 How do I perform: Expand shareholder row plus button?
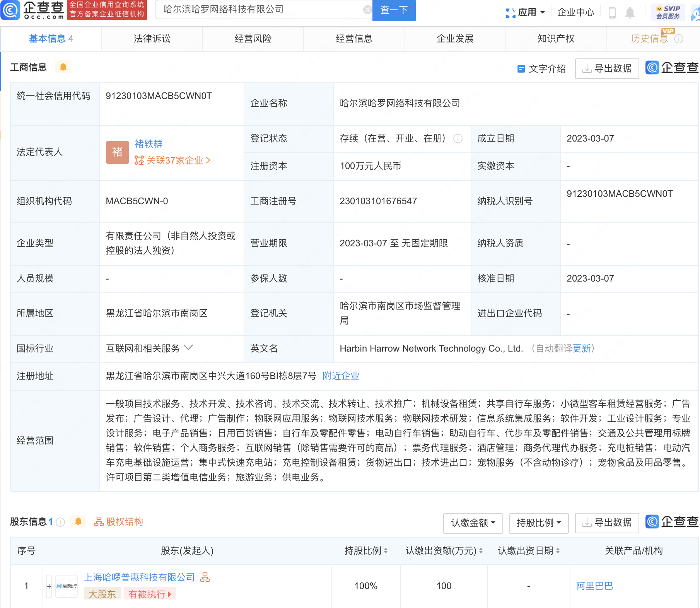tap(49, 586)
